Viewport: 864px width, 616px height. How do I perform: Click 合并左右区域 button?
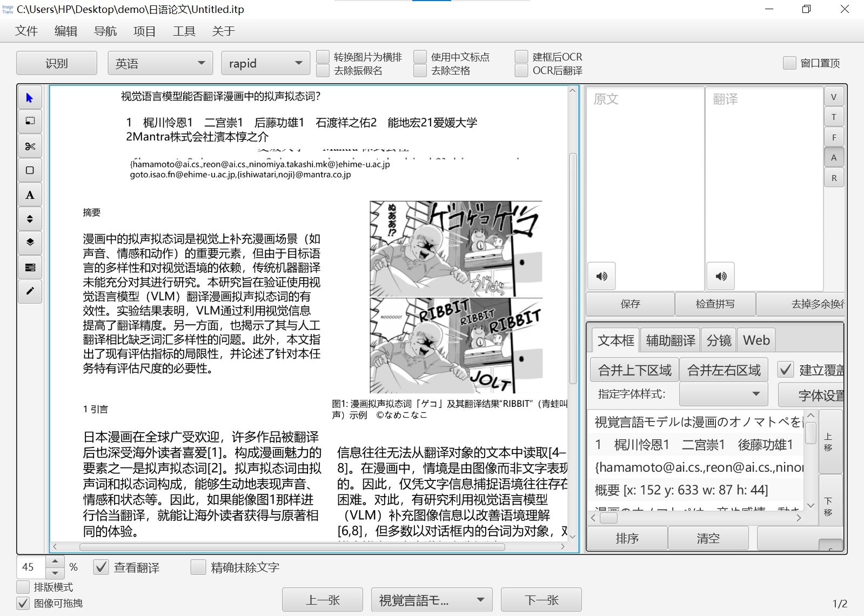click(x=724, y=370)
